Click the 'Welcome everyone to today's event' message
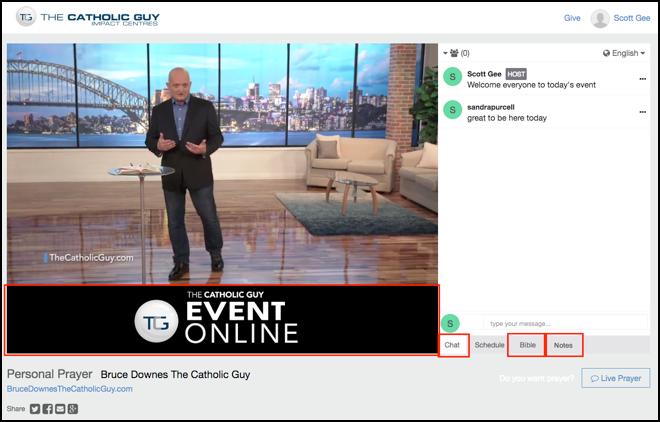The image size is (660, 422). [x=531, y=85]
